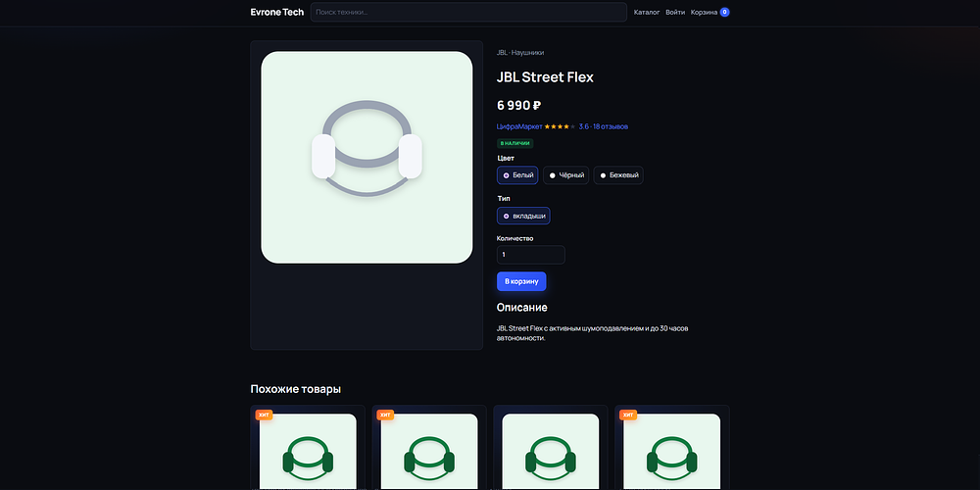Open the second similar product headphone thumbnail
The image size is (980, 490).
coord(429,451)
